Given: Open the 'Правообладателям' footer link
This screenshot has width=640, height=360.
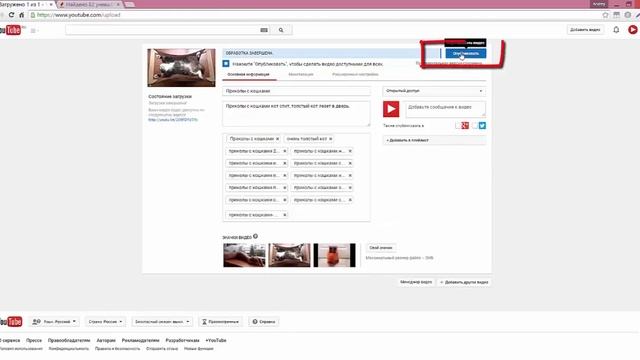Looking at the screenshot, I should point(69,340).
